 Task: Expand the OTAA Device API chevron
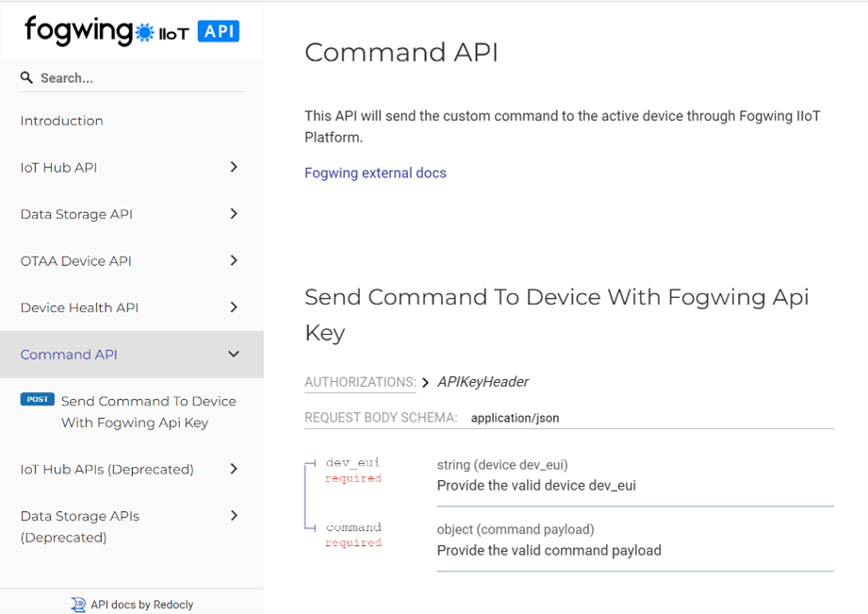(x=234, y=260)
